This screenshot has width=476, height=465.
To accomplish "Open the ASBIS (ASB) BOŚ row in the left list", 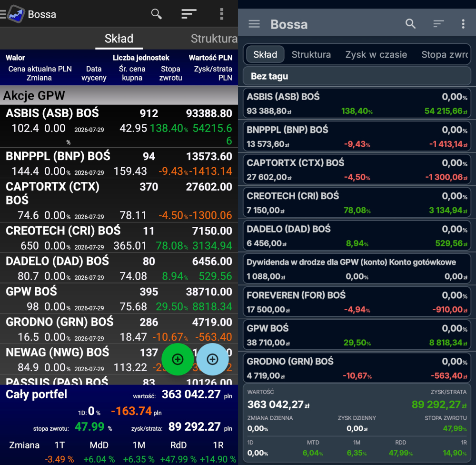I will 119,126.
